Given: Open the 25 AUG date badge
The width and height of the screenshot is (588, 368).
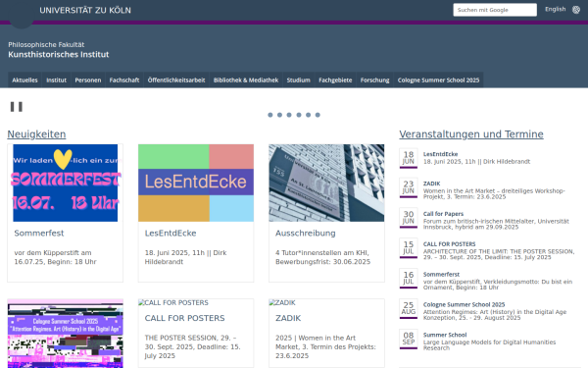Looking at the screenshot, I should point(409,309).
